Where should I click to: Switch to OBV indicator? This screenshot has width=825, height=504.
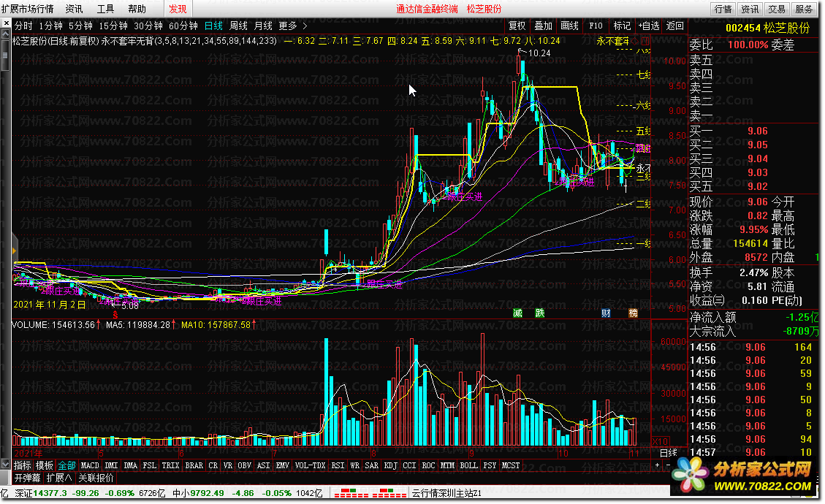pos(244,465)
